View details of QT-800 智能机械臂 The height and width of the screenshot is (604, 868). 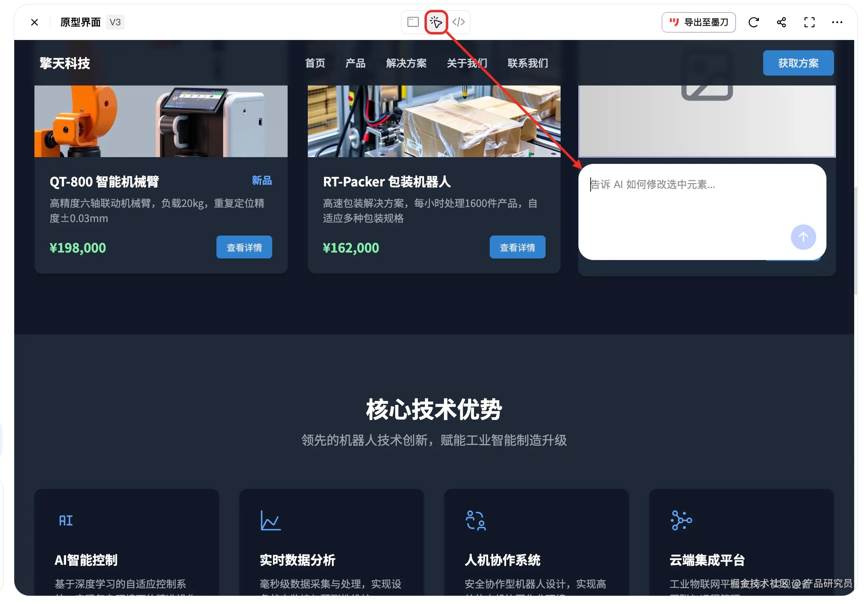(x=244, y=247)
